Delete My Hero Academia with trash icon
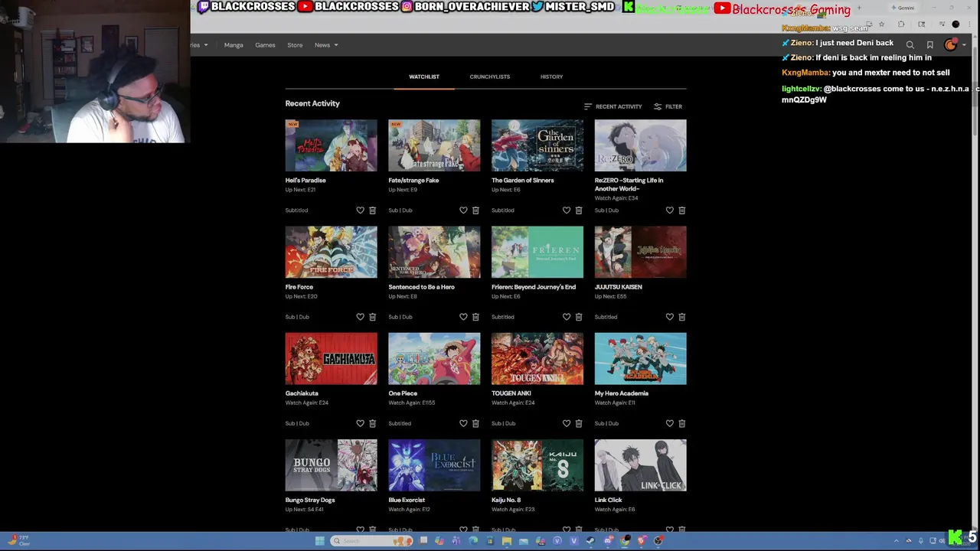The image size is (980, 551). pos(681,423)
